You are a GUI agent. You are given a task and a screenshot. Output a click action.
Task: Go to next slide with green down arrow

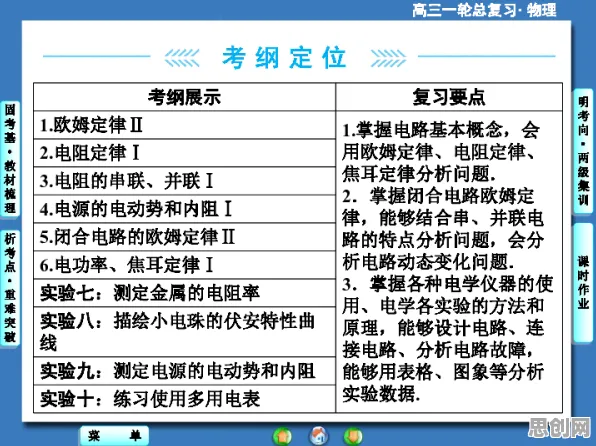353,436
